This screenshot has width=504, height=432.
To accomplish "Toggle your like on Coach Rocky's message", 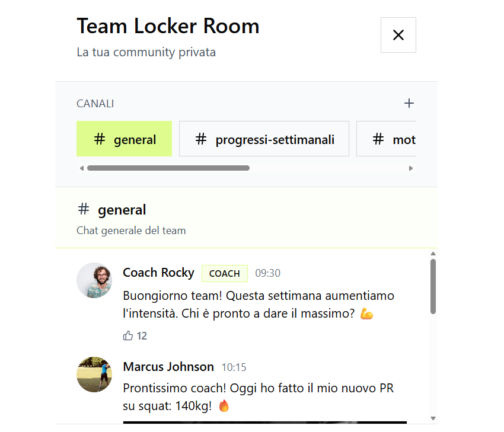I will point(134,335).
